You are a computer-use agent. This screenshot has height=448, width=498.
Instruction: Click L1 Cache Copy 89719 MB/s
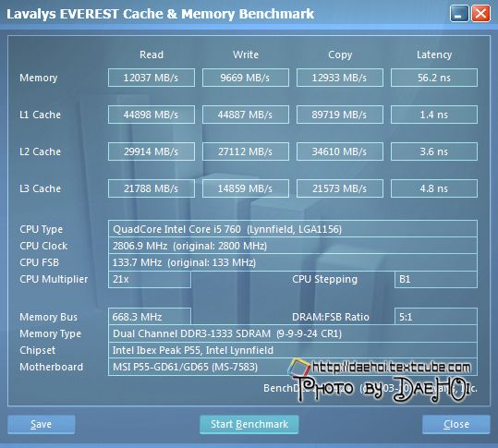[340, 115]
